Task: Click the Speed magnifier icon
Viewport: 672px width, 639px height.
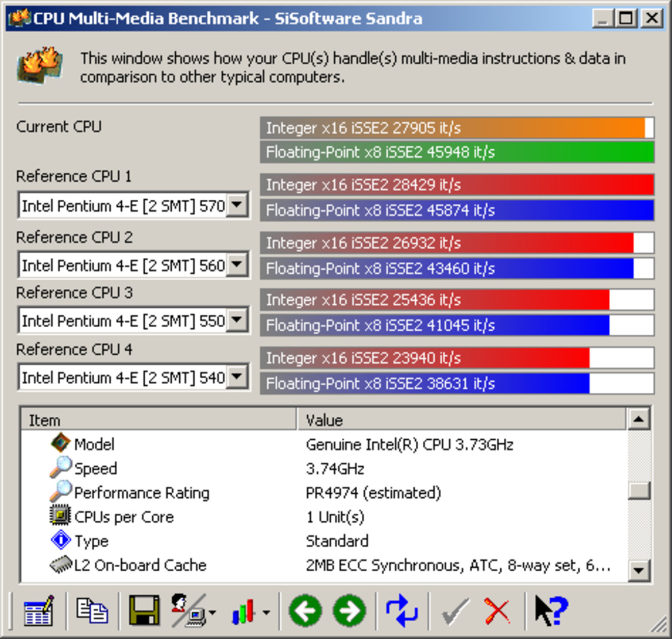Action: (x=60, y=467)
